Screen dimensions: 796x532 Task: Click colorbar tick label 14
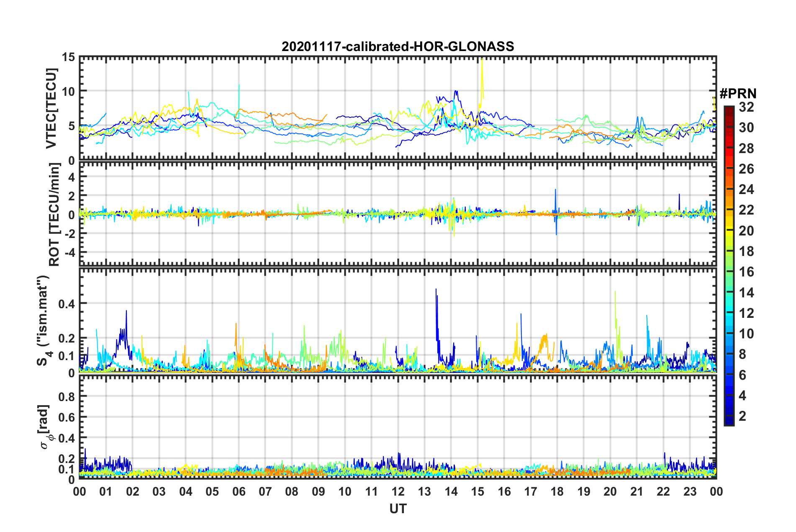(x=746, y=293)
